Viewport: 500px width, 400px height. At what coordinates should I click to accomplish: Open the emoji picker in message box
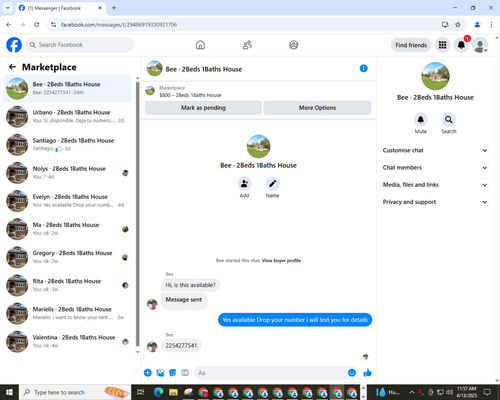(x=352, y=373)
